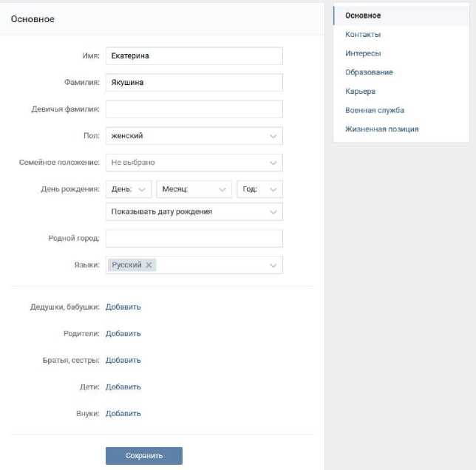The width and height of the screenshot is (476, 470).
Task: Switch to the Контакты section
Action: [363, 35]
